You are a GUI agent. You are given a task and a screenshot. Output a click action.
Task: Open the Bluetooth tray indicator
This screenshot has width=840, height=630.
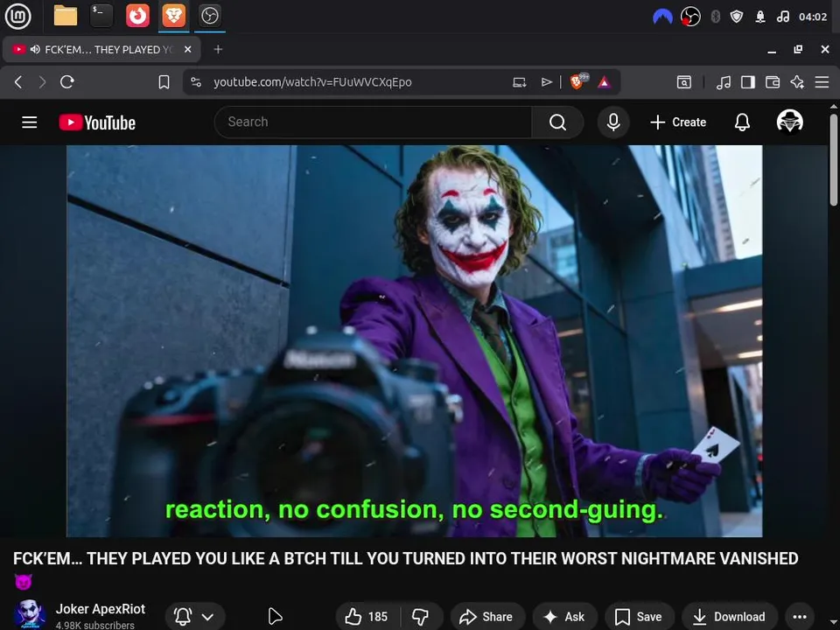coord(715,17)
